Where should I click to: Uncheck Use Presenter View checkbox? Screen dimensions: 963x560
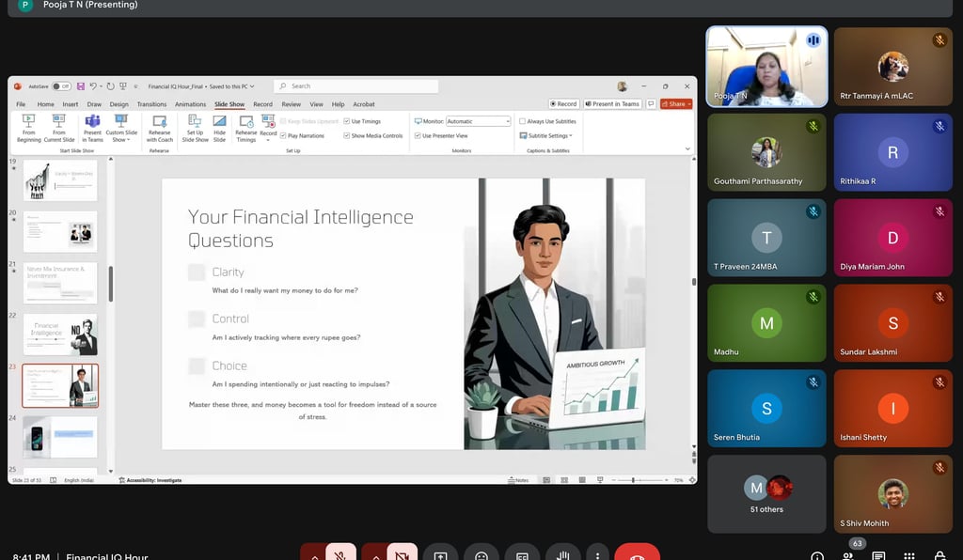pyautogui.click(x=418, y=135)
